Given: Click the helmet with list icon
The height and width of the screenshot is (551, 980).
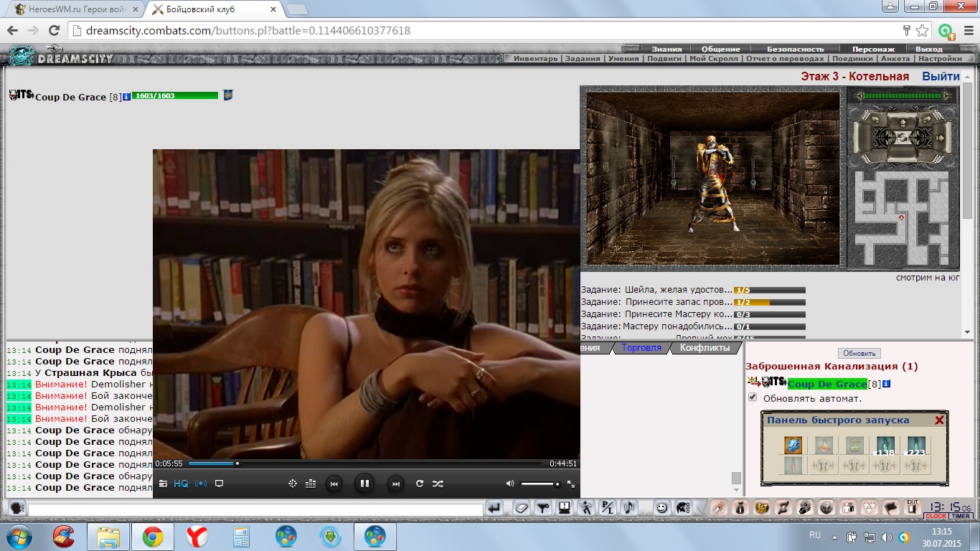Looking at the screenshot, I should 682,508.
